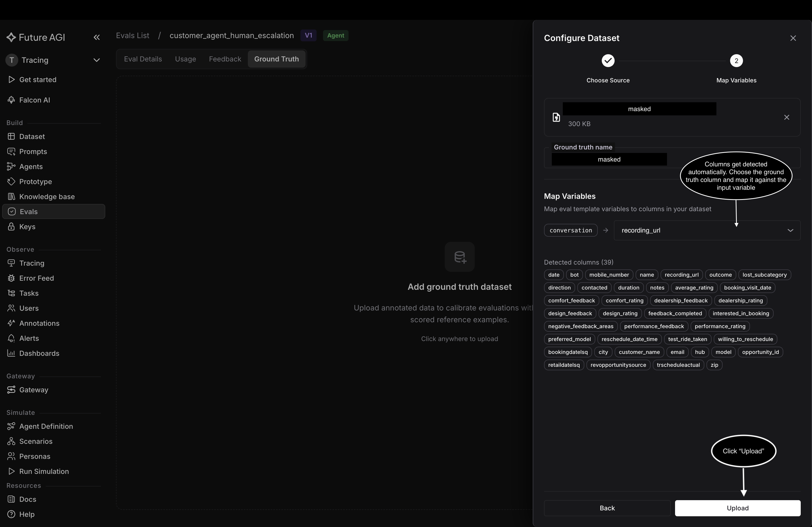
Task: Click the lost_subcategory column chip
Action: (764, 275)
